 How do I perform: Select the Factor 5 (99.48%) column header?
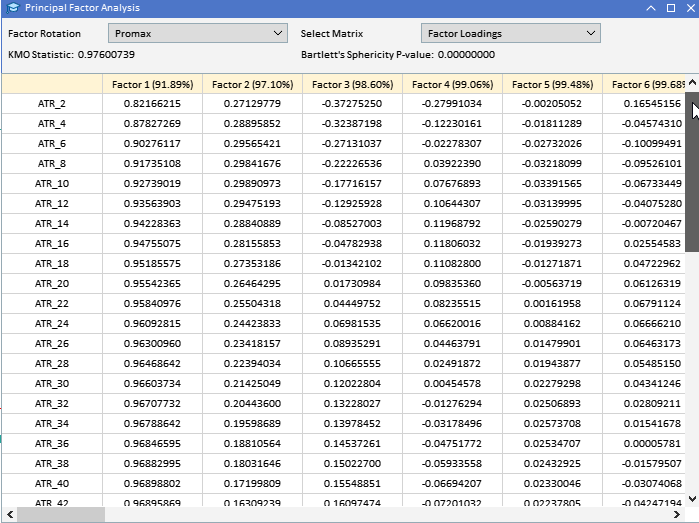click(552, 84)
